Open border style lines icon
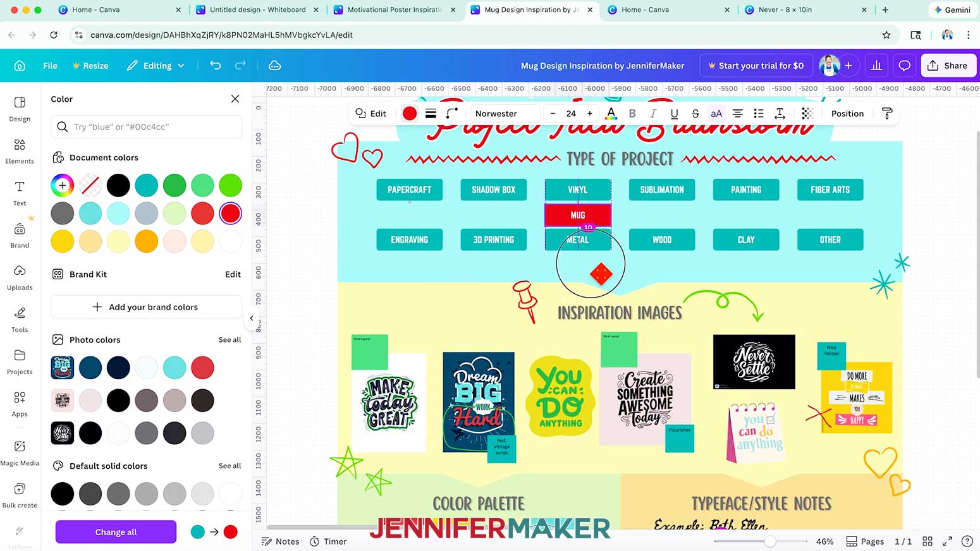This screenshot has width=980, height=551. tap(431, 114)
